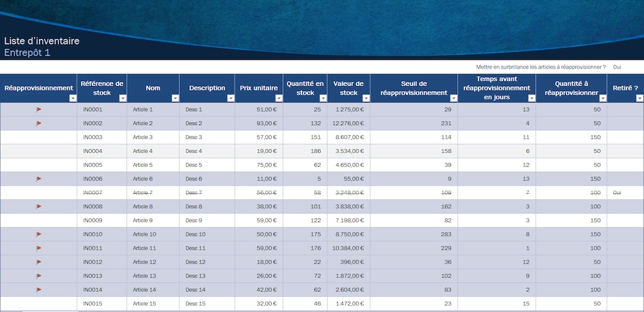Select the Liste d'inventaire title
Screen dimensions: 644x312
[42, 41]
